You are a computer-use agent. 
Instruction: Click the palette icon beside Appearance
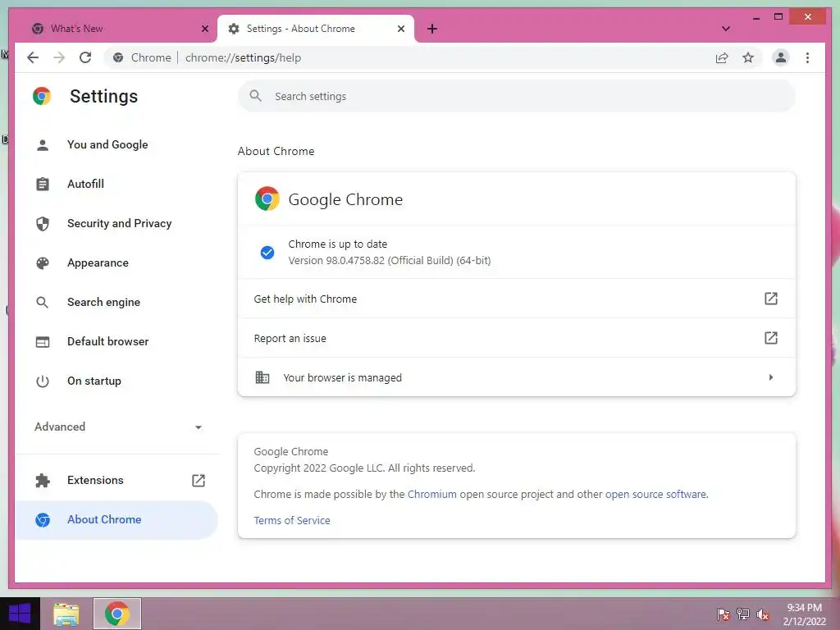click(x=43, y=263)
